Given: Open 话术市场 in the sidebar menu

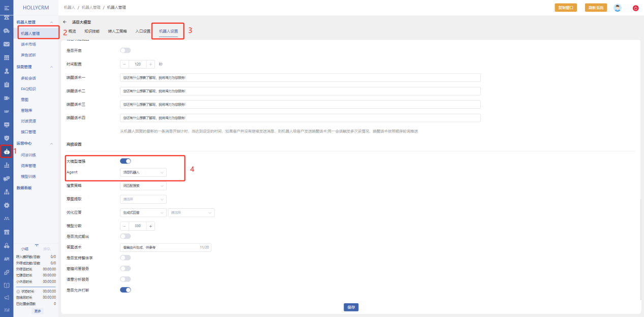Looking at the screenshot, I should pos(28,44).
